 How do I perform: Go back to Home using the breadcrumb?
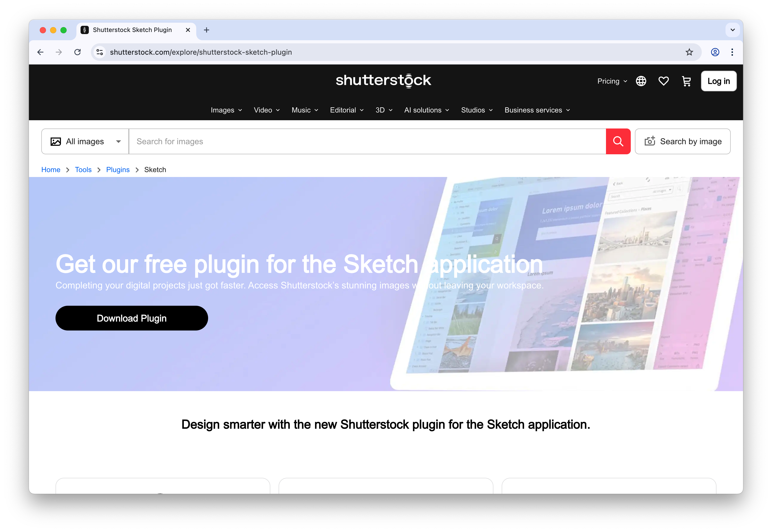tap(51, 170)
